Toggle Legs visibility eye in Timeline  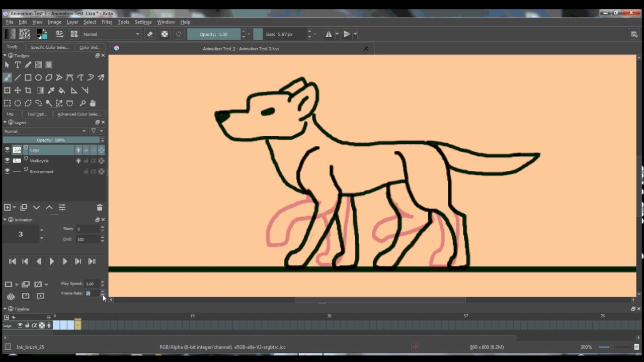pyautogui.click(x=20, y=325)
